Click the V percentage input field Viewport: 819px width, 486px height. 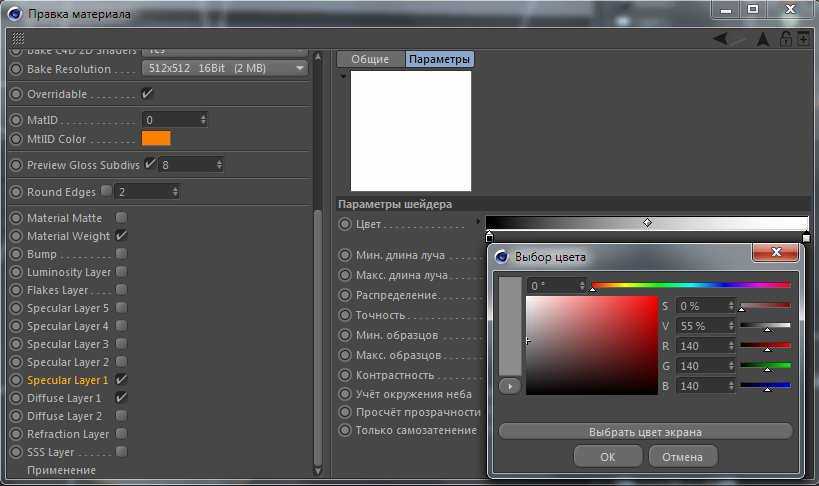coord(705,326)
